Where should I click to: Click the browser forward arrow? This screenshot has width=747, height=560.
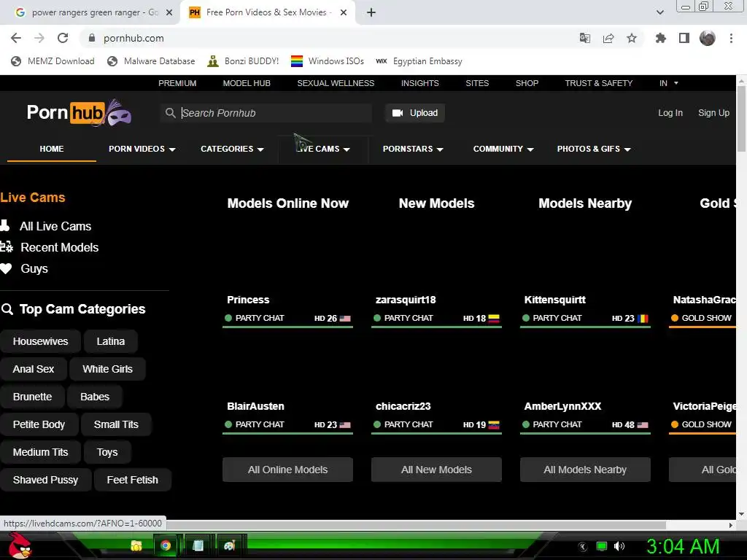[39, 38]
